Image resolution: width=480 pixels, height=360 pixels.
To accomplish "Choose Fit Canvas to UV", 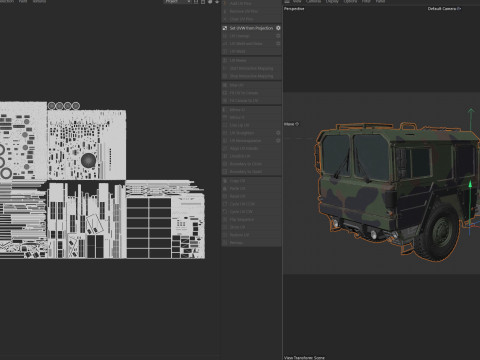I will click(252, 100).
